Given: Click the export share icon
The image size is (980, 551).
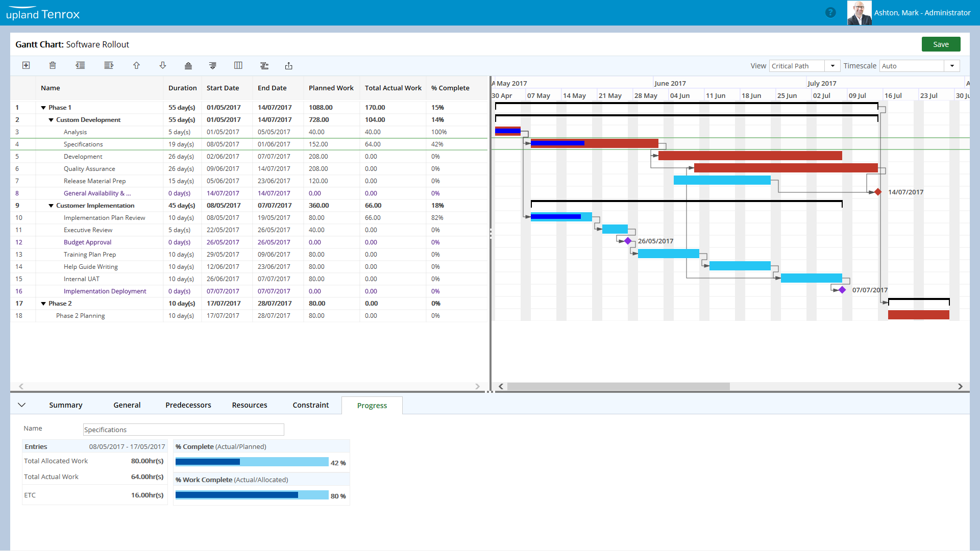Looking at the screenshot, I should (x=289, y=65).
